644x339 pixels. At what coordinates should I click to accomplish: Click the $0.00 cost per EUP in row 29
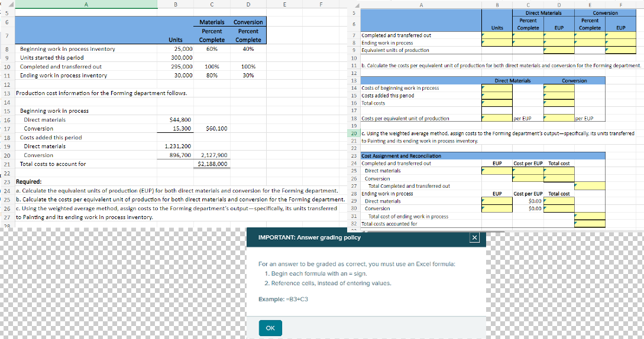pos(528,201)
